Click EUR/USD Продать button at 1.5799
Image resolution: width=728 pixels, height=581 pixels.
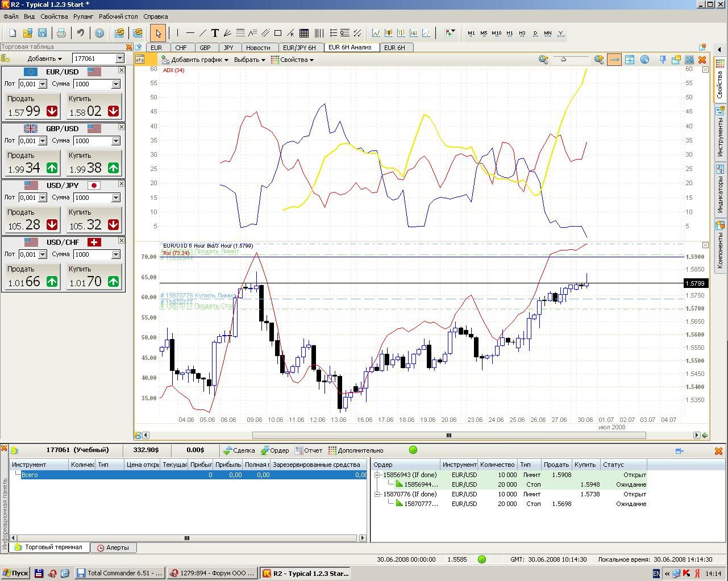tap(32, 106)
